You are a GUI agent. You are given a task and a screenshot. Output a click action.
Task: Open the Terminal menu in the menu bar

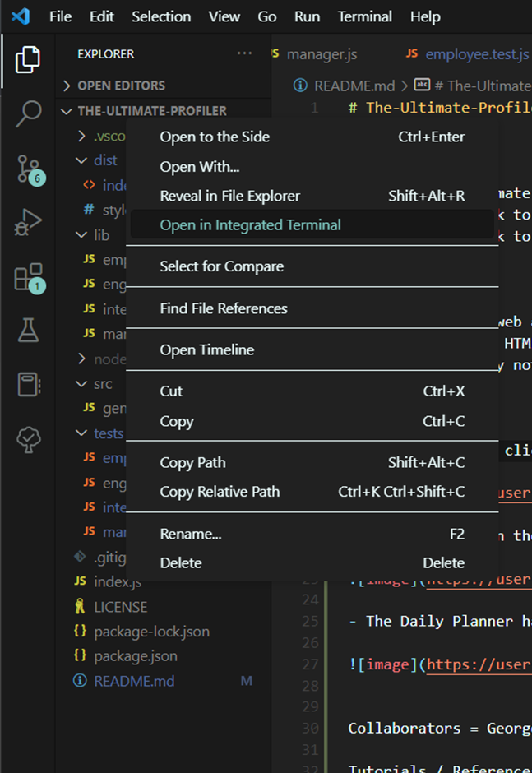pyautogui.click(x=364, y=16)
